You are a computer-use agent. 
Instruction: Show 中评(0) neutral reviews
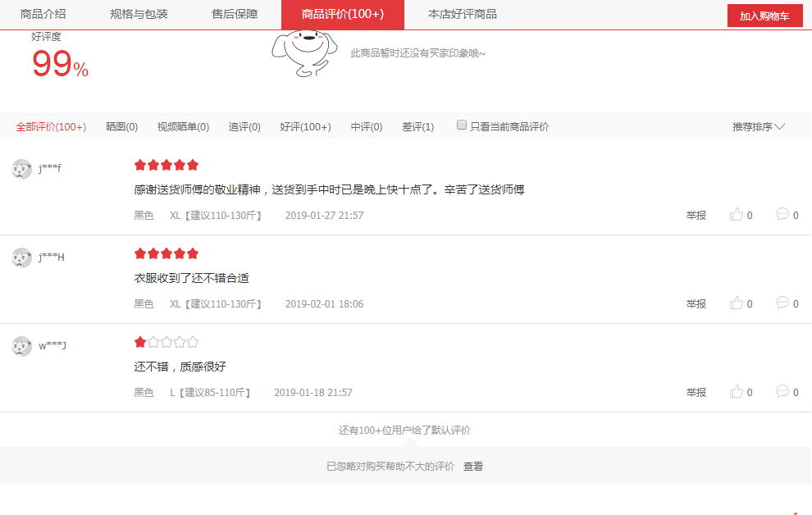[x=366, y=127]
